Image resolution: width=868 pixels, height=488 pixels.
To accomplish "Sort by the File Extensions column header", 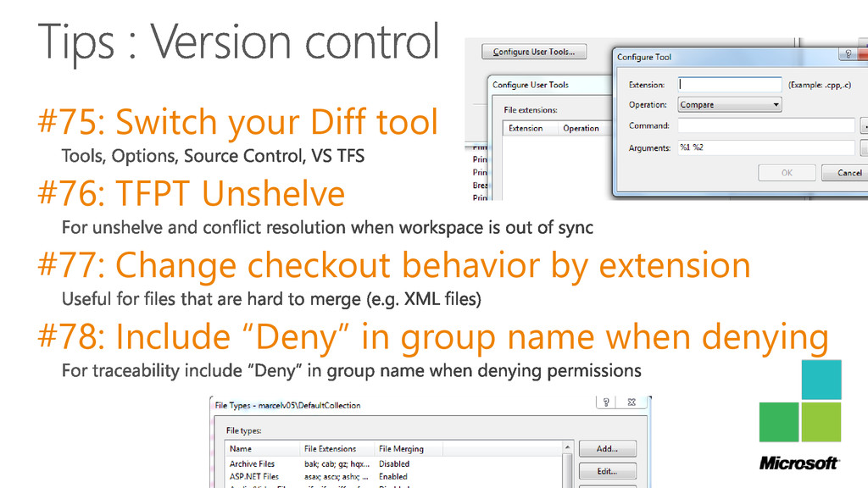I will pyautogui.click(x=337, y=449).
